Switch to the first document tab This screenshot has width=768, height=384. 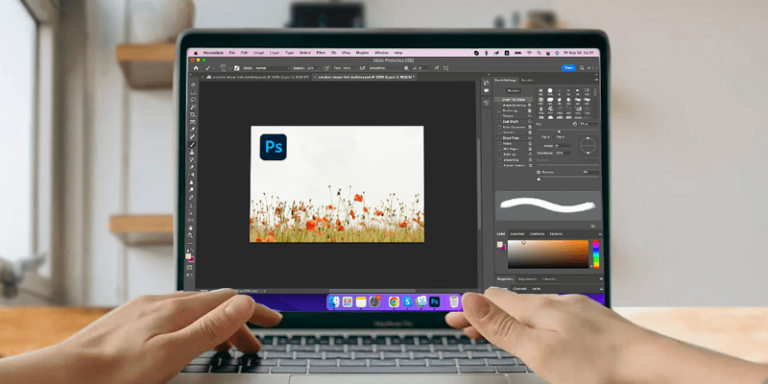click(257, 77)
